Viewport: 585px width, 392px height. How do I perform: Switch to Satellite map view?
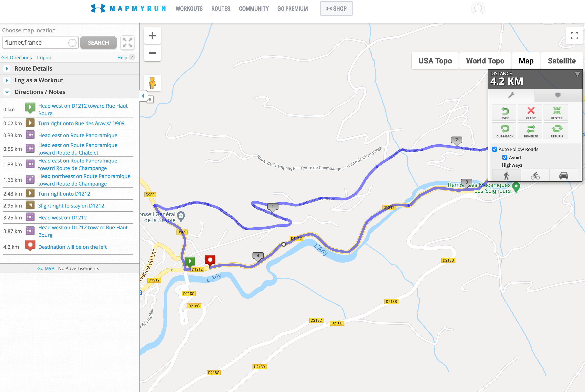(x=562, y=61)
